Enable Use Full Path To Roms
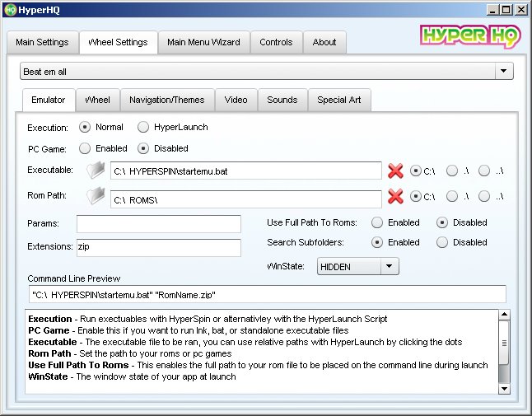This screenshot has width=532, height=416. [377, 222]
